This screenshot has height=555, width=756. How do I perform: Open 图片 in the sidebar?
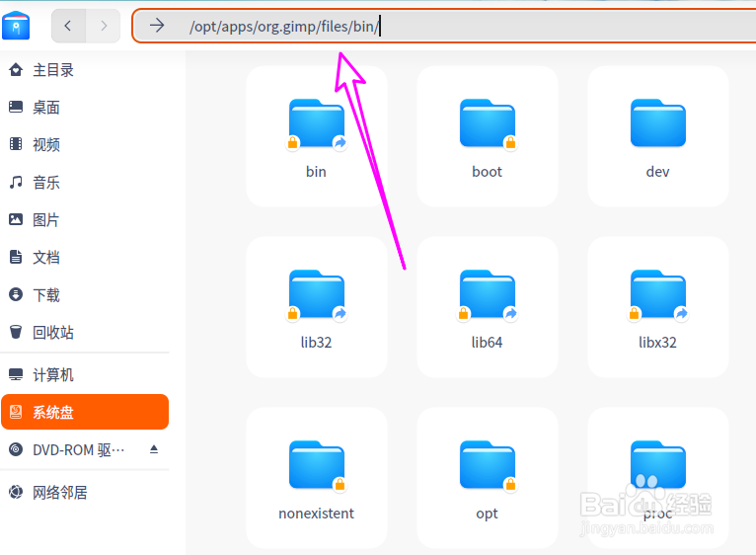click(85, 220)
